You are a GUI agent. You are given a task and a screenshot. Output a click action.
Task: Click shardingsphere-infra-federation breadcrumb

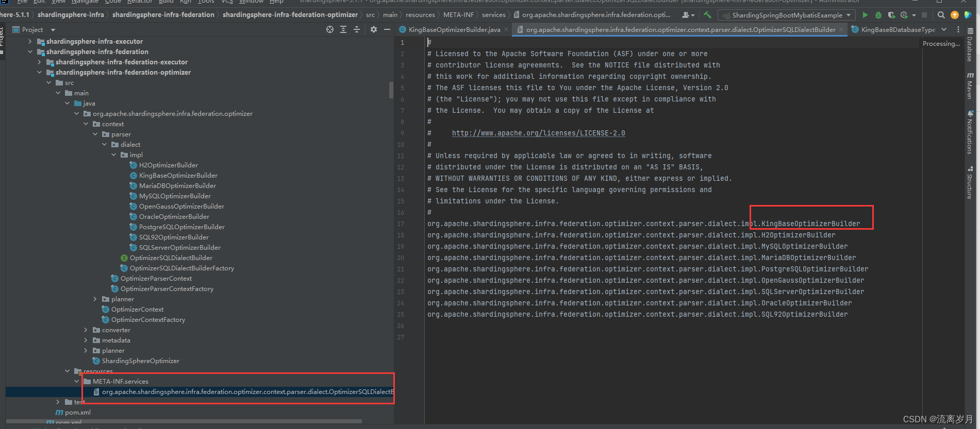tap(163, 15)
